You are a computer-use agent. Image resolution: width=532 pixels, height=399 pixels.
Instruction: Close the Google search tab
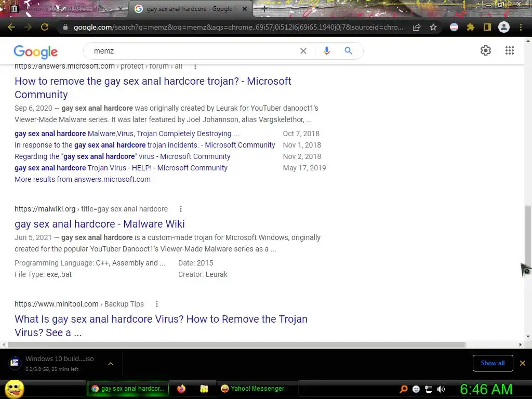245,9
